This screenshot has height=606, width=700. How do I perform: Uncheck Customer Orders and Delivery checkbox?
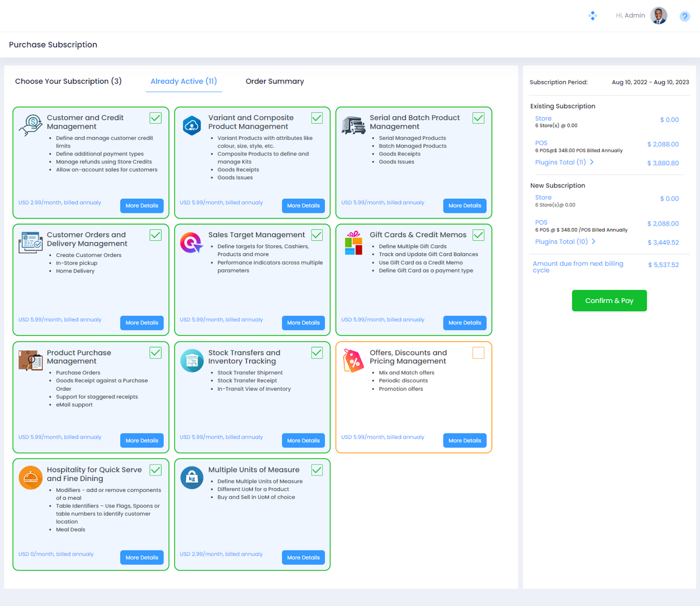[x=155, y=235]
